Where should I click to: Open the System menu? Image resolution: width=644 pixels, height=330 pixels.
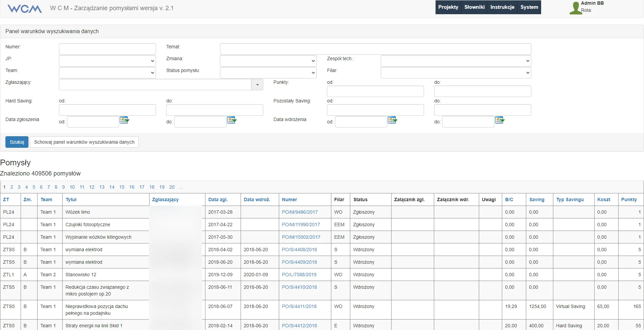(529, 7)
